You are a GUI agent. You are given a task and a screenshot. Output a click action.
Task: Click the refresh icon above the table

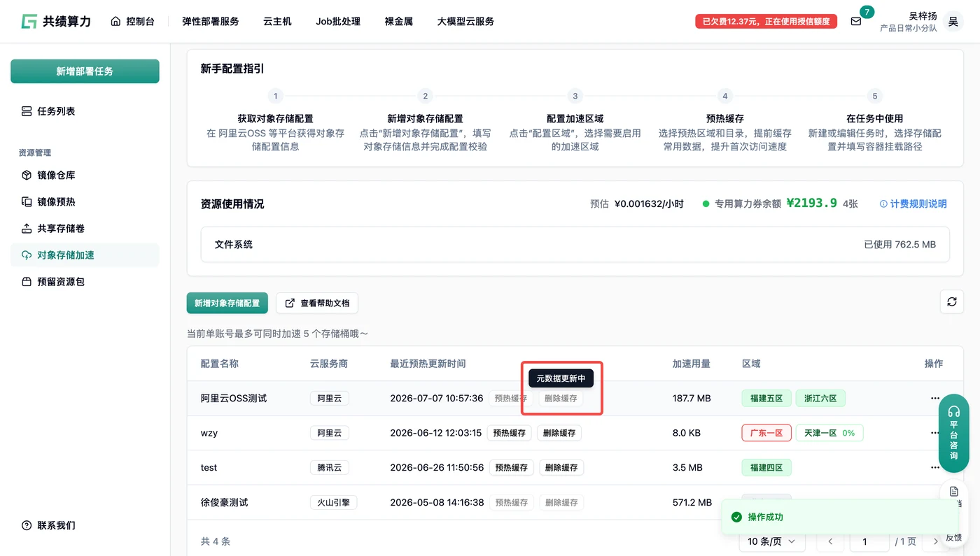(951, 301)
